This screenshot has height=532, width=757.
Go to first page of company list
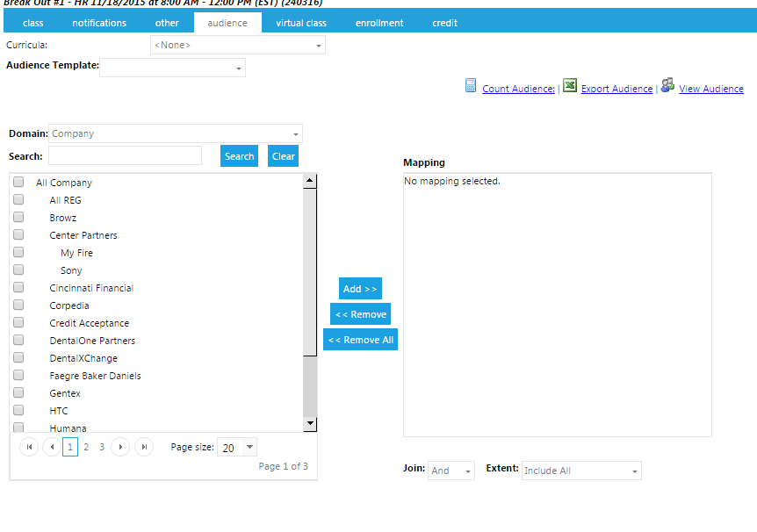coord(29,447)
